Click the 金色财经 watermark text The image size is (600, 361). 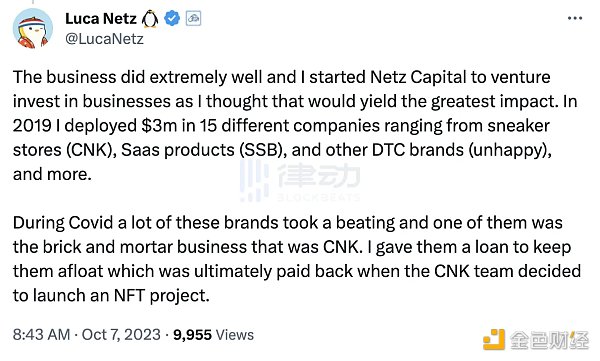[x=549, y=340]
